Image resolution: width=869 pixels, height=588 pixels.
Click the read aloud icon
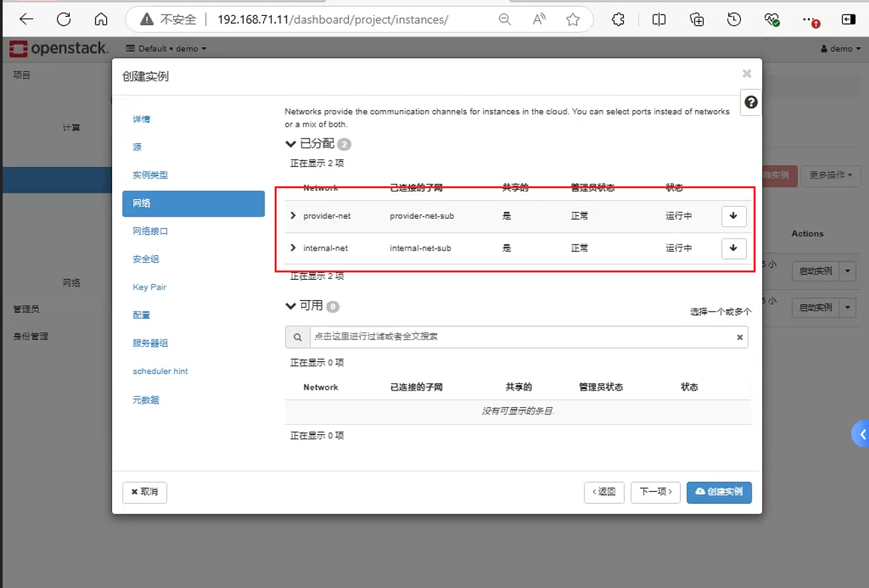pos(539,19)
